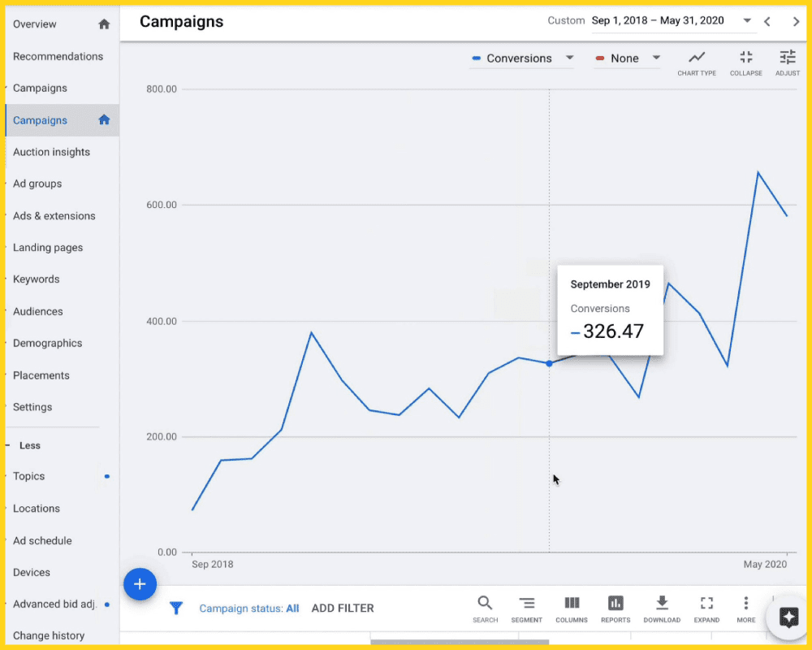The image size is (812, 650).
Task: Open Demographics section
Action: [x=48, y=343]
